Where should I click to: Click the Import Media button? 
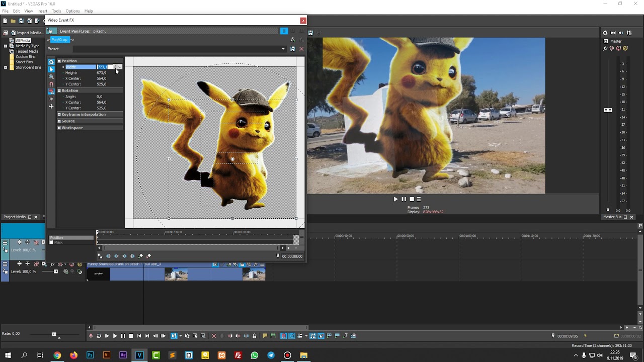pyautogui.click(x=27, y=33)
